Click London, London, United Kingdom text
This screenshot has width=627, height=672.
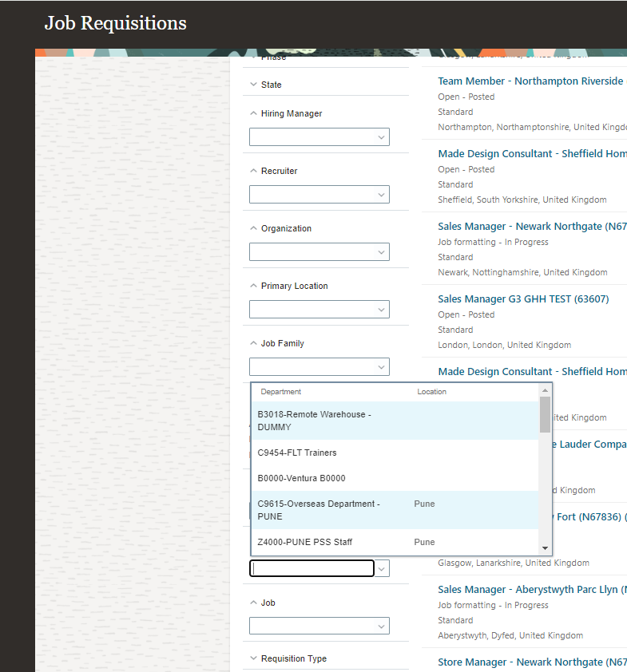[x=504, y=345]
